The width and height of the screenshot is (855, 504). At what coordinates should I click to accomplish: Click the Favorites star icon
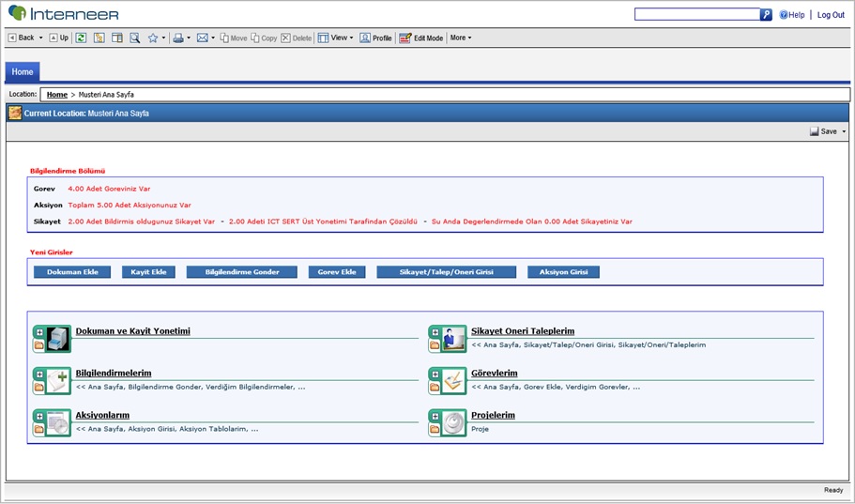pyautogui.click(x=153, y=38)
